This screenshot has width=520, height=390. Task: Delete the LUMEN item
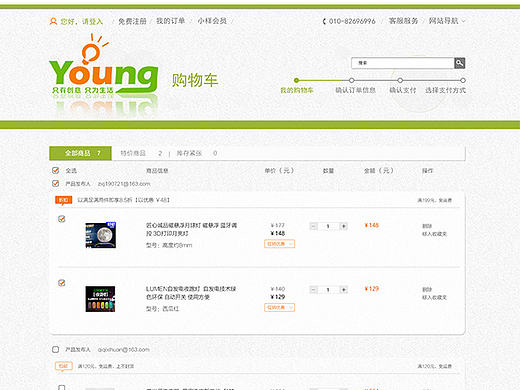[427, 289]
